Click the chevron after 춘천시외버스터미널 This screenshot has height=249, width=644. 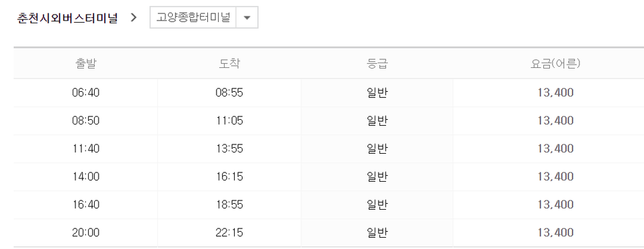(133, 17)
